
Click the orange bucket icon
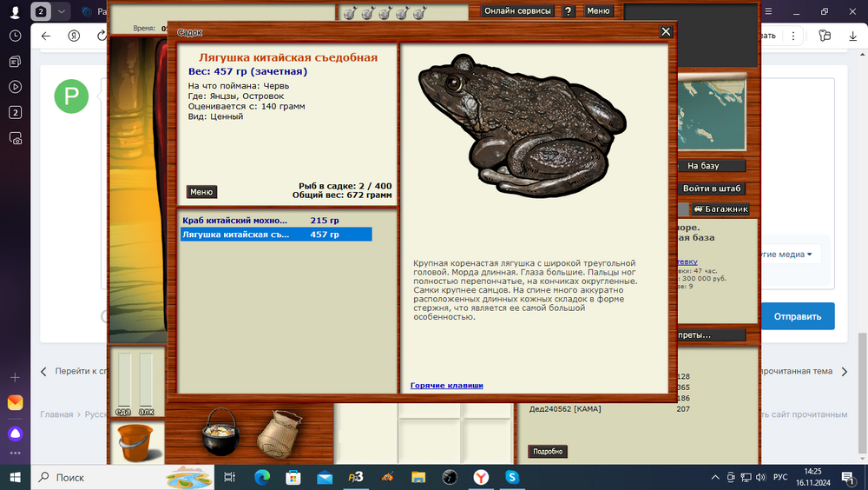pos(134,442)
